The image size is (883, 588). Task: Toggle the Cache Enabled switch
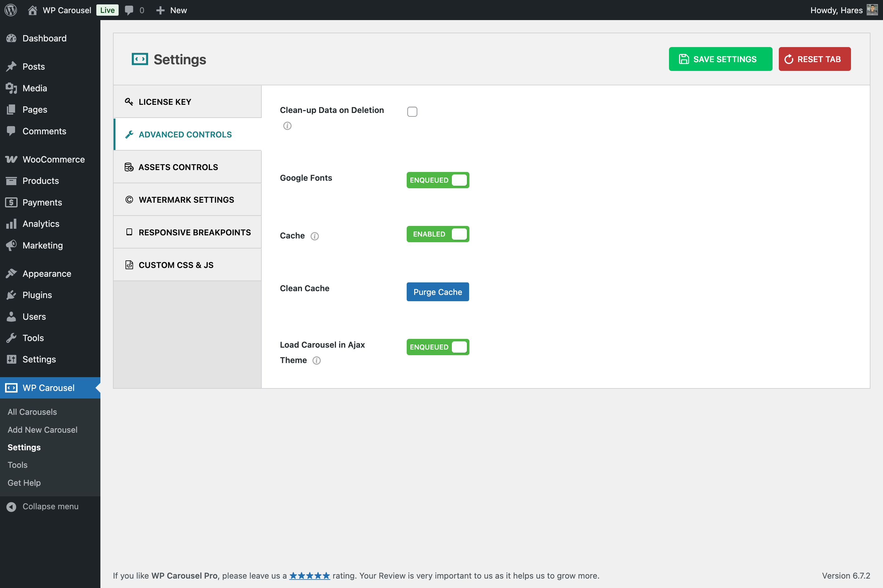tap(437, 234)
